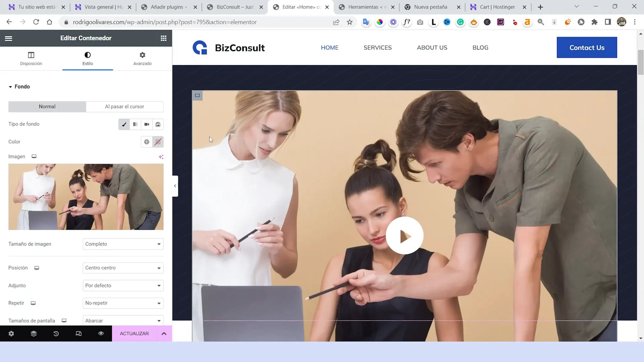Screen dimensions: 644x362
Task: Select the video background type
Action: coord(147,124)
